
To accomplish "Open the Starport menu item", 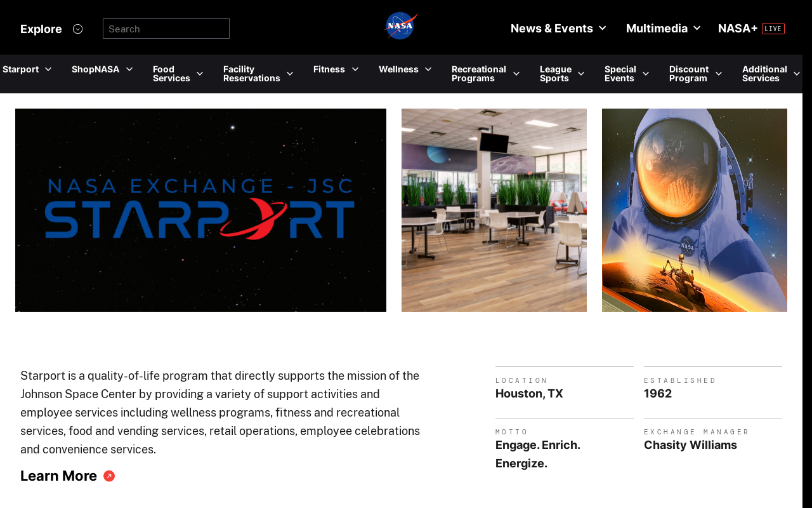I will [x=20, y=69].
